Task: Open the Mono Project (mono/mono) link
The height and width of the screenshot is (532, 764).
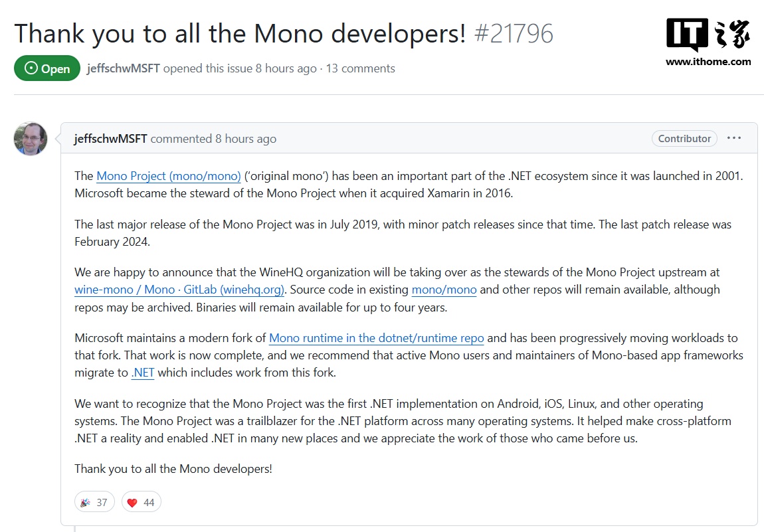Action: pos(168,176)
